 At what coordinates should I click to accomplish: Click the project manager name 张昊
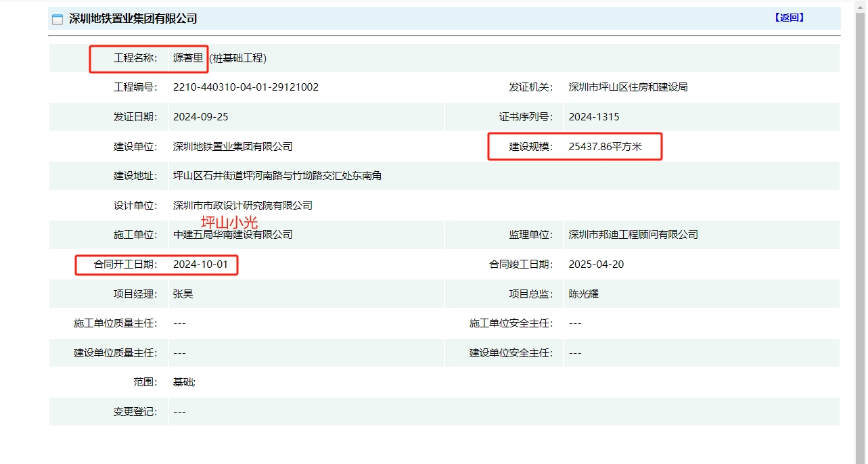tap(183, 294)
